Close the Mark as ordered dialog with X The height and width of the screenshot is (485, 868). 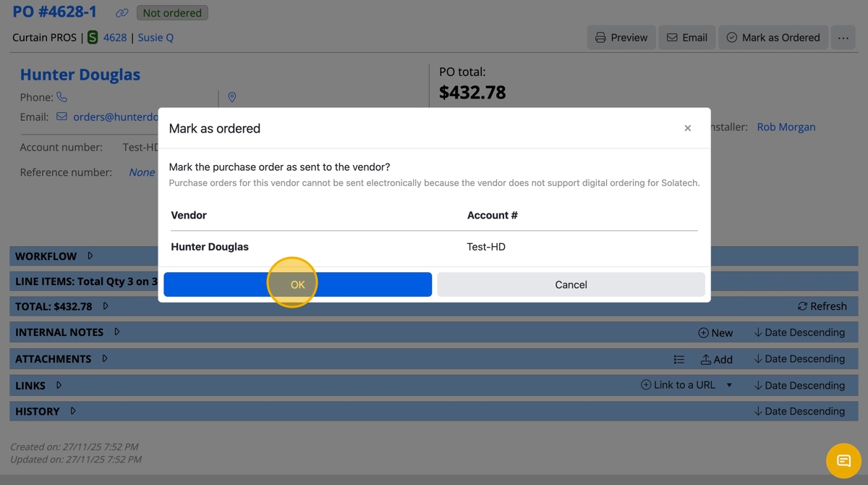click(x=688, y=128)
